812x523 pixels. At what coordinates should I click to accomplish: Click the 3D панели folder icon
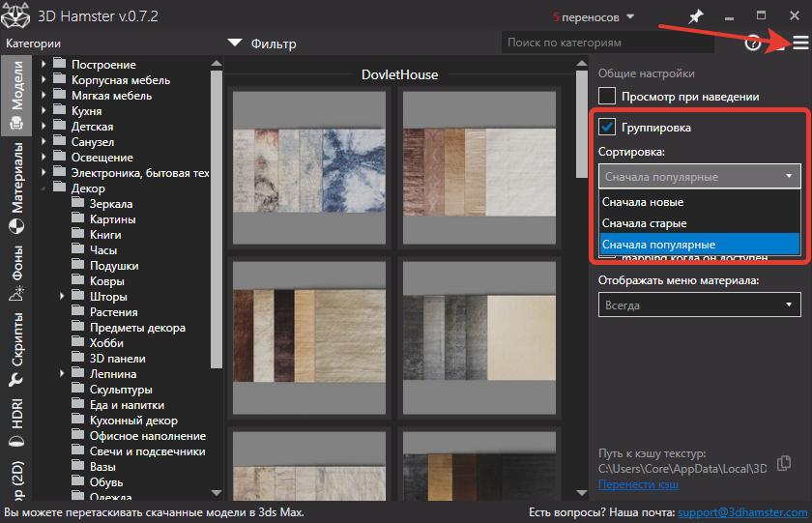point(77,358)
